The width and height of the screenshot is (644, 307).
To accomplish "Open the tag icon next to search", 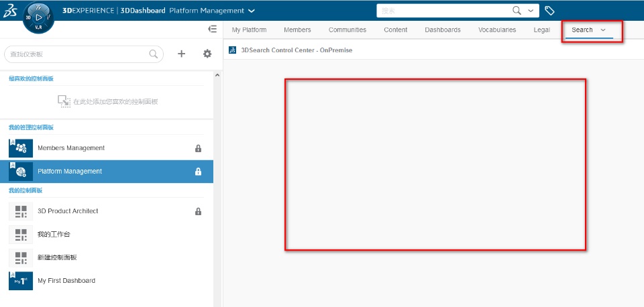I will pyautogui.click(x=549, y=11).
